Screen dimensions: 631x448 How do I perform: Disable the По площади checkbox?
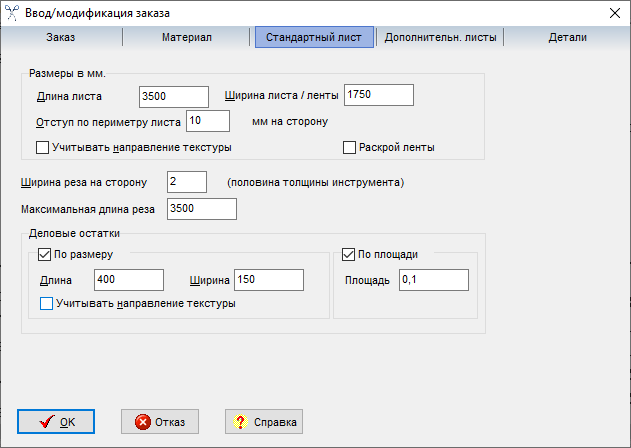pos(349,254)
